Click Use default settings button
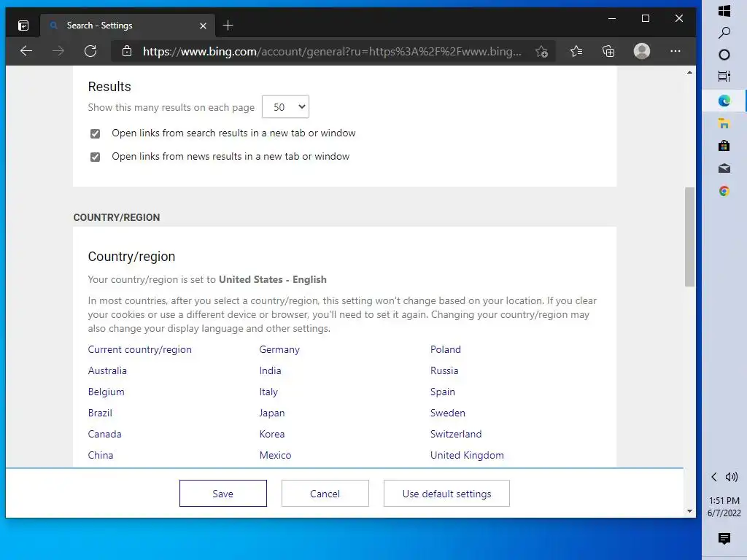The height and width of the screenshot is (560, 747). click(x=446, y=494)
